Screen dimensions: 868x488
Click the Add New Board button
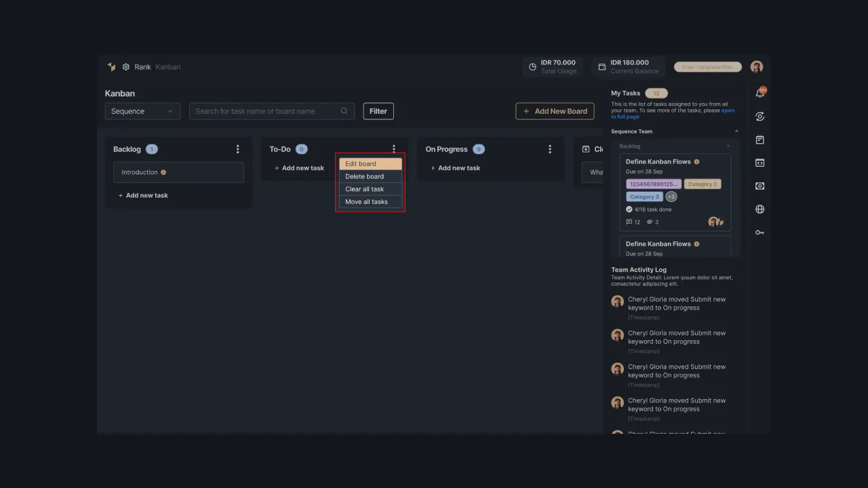(555, 110)
